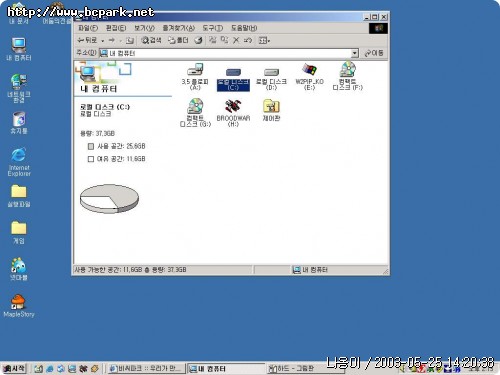Select the 내 컴퓨터 desktop icon
Screen dimensions: 500x375
[x=19, y=49]
